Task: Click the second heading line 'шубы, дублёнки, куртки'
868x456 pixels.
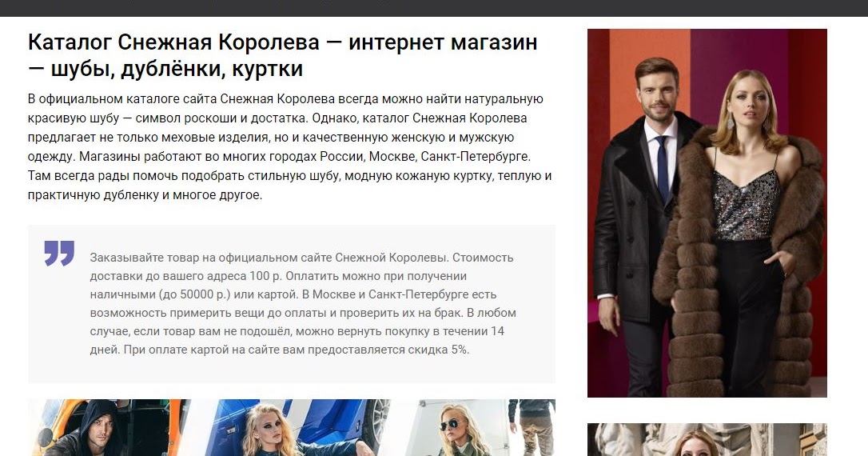Action: tap(177, 69)
